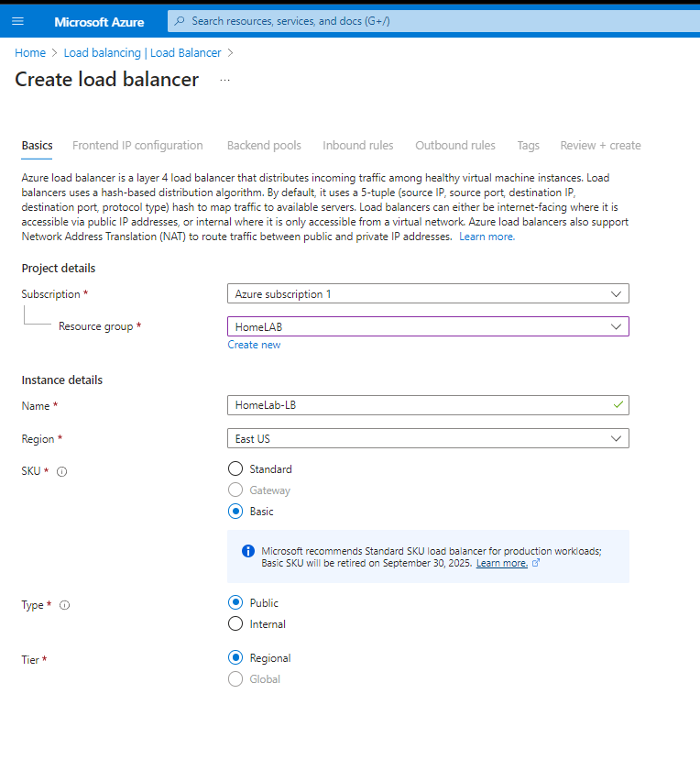Switch to Frontend IP configuration tab
The width and height of the screenshot is (700, 760).
click(x=137, y=146)
